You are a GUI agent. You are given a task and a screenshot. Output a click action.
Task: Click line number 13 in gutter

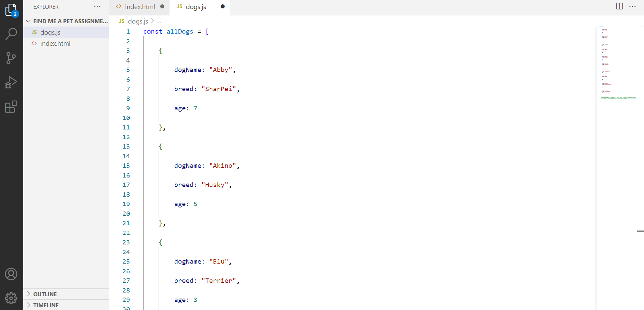[x=126, y=147]
